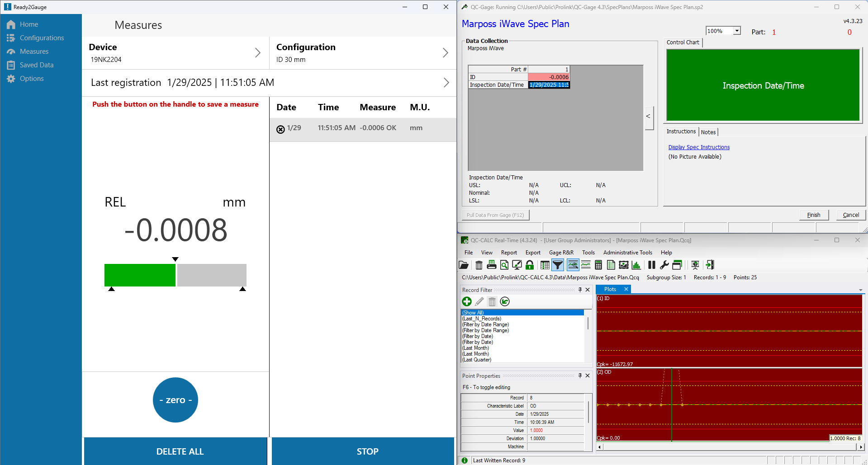Click the plot horizontal scroll right arrow
Screen dimensions: 868x465
[x=861, y=447]
